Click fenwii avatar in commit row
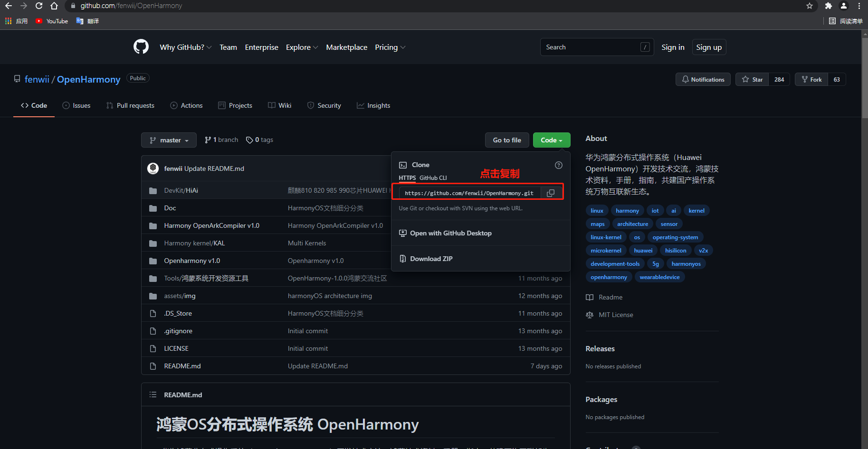The height and width of the screenshot is (449, 868). [x=153, y=168]
